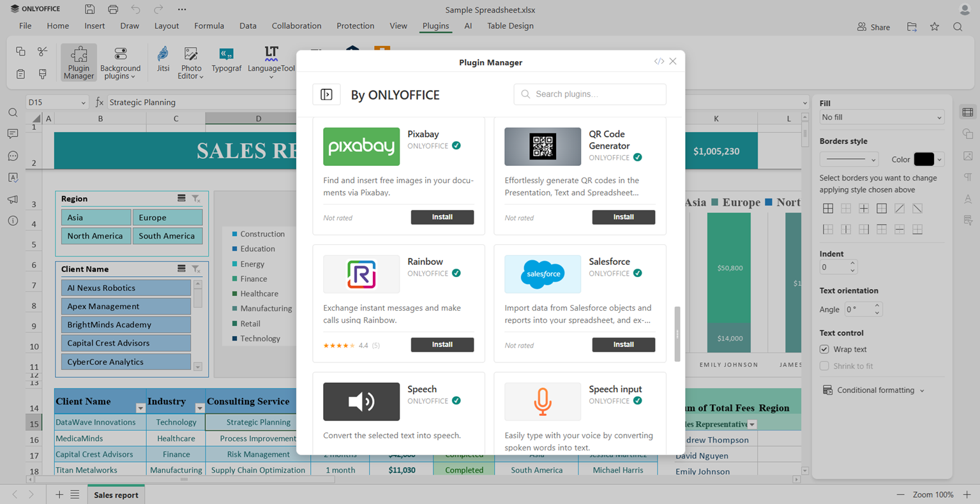This screenshot has height=504, width=980.
Task: Switch to the Table Design tab
Action: [510, 26]
